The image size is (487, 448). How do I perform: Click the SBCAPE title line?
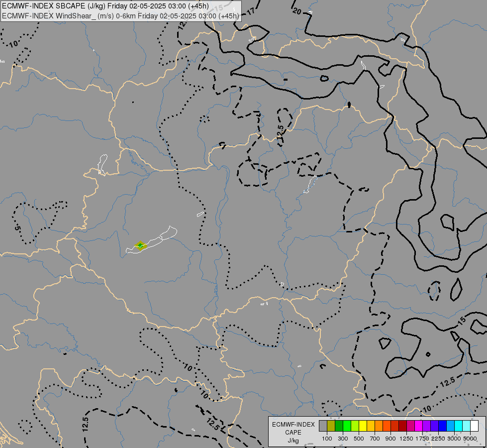click(105, 6)
